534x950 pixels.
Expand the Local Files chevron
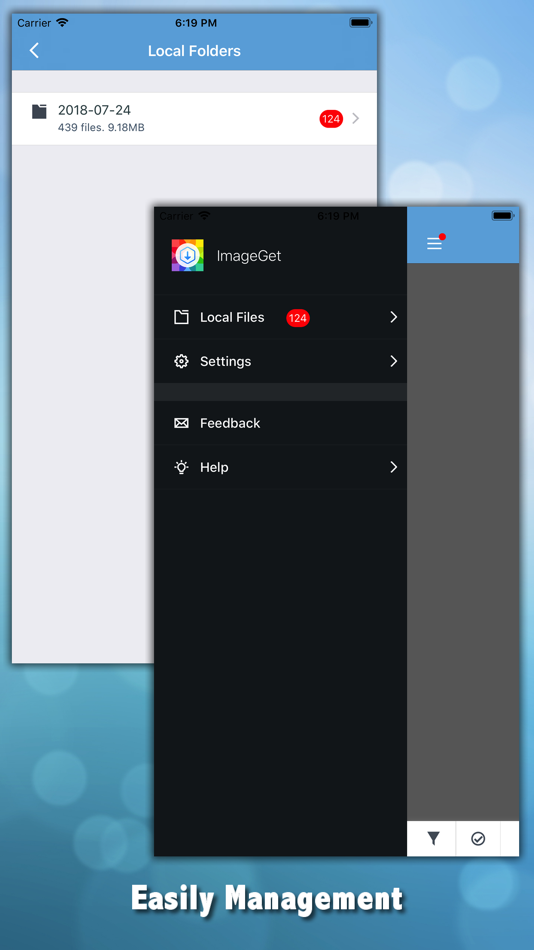(x=393, y=317)
